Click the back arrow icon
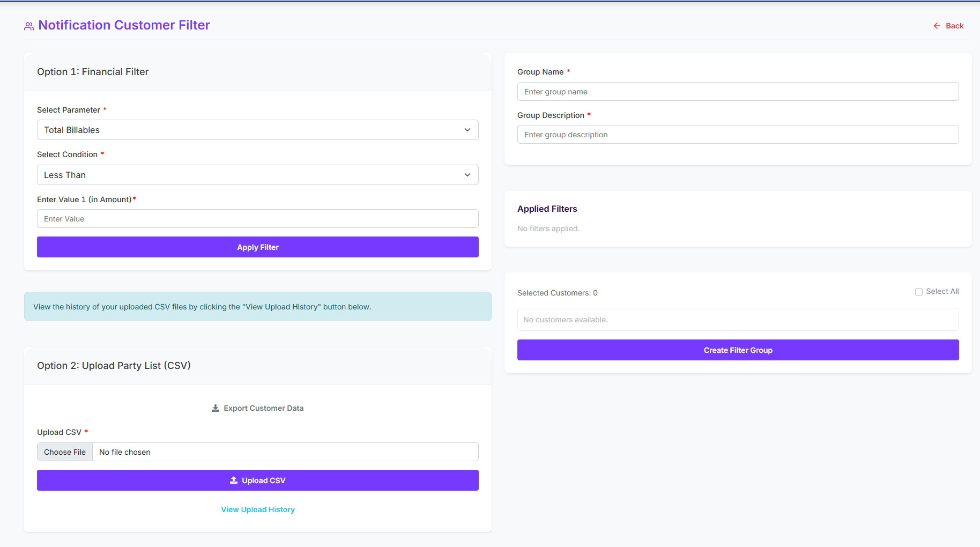The width and height of the screenshot is (980, 547). tap(937, 26)
